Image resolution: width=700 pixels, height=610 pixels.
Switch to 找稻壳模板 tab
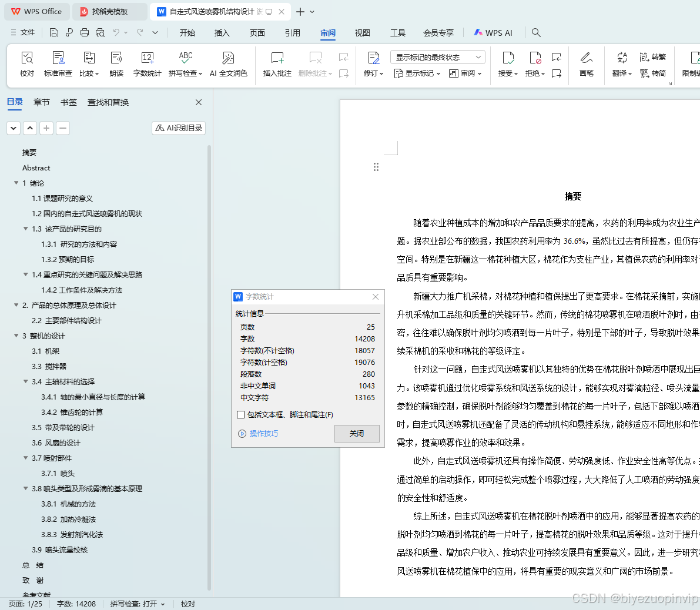coord(110,12)
